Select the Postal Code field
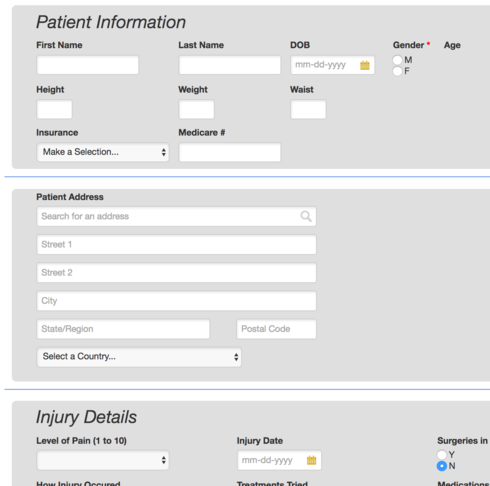This screenshot has height=486, width=490. tap(276, 329)
